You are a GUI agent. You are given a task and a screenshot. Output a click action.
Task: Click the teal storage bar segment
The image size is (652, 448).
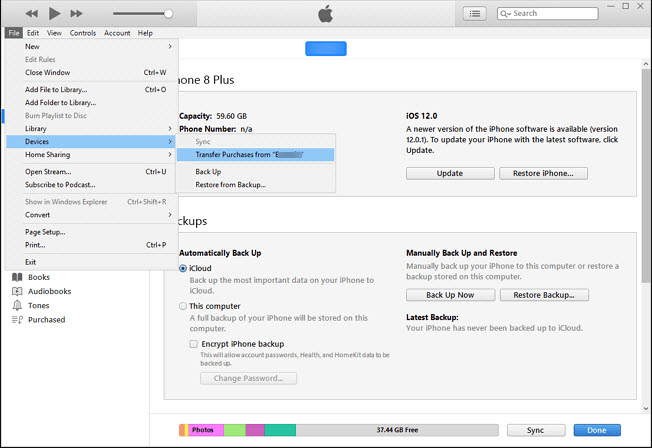click(280, 430)
